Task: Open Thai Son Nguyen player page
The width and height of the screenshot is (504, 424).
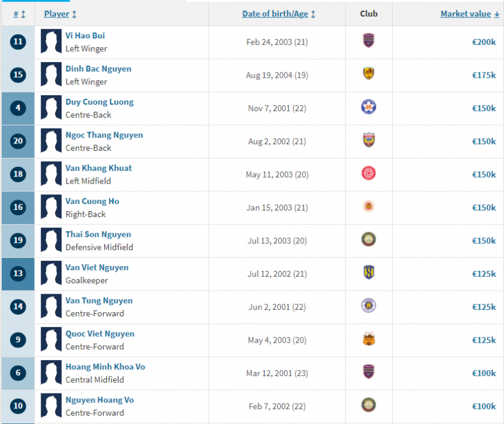Action: point(98,234)
